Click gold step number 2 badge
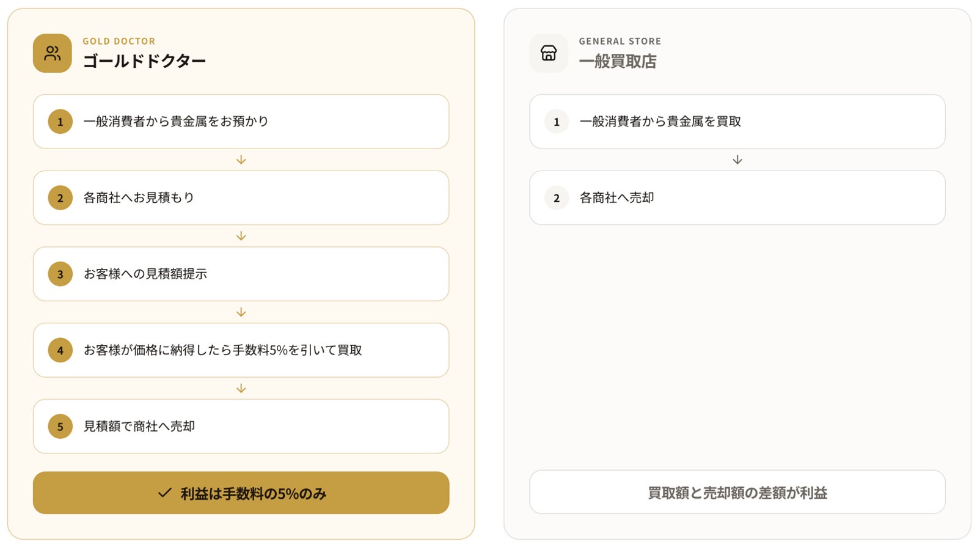980x547 pixels. pyautogui.click(x=60, y=198)
